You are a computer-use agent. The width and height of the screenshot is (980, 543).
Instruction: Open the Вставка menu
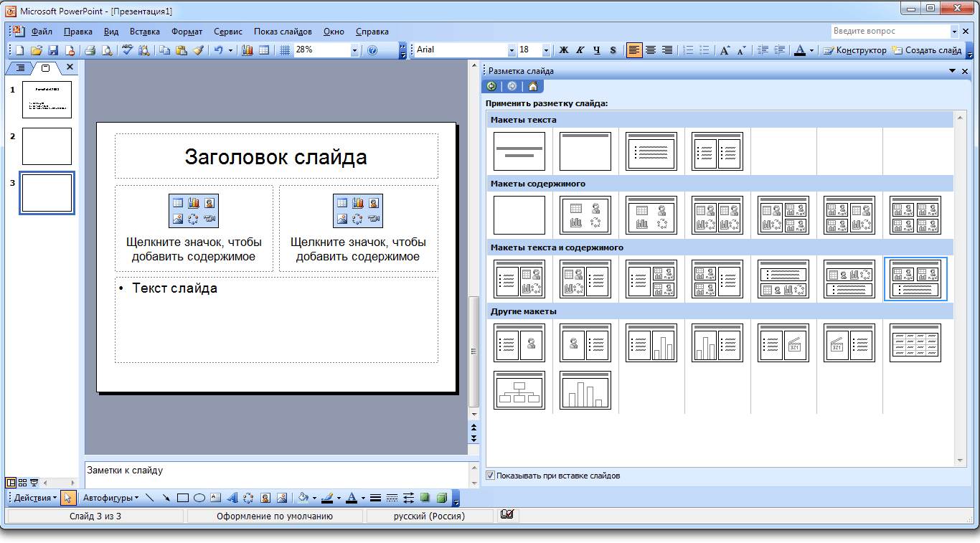click(145, 32)
